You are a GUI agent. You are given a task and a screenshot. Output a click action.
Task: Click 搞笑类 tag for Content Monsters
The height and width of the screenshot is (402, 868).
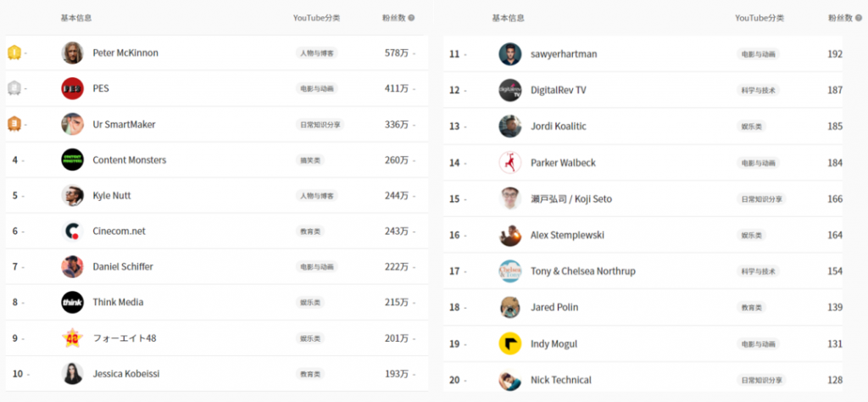[x=308, y=159]
